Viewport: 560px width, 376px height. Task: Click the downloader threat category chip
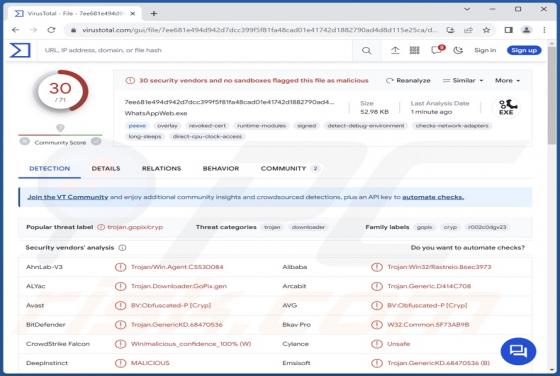point(308,227)
